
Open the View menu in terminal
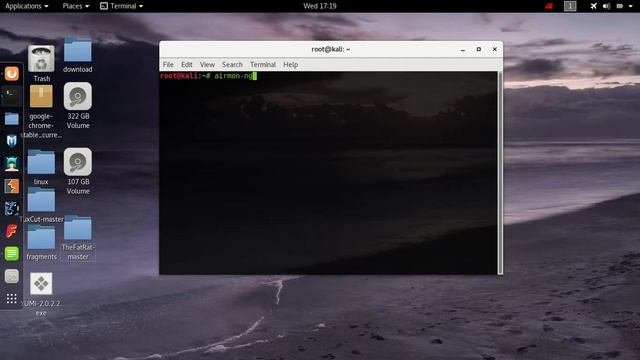click(x=207, y=64)
